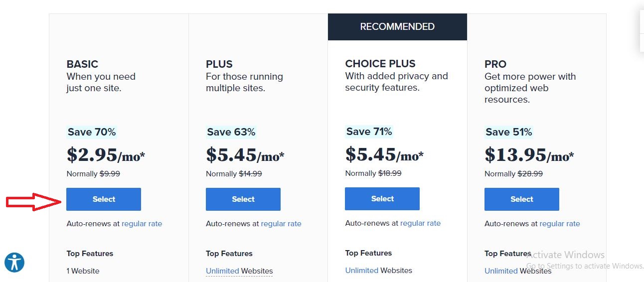Open Unlimited link under CHOICE PLUS features
Screen dimensions: 644x282
tap(361, 271)
